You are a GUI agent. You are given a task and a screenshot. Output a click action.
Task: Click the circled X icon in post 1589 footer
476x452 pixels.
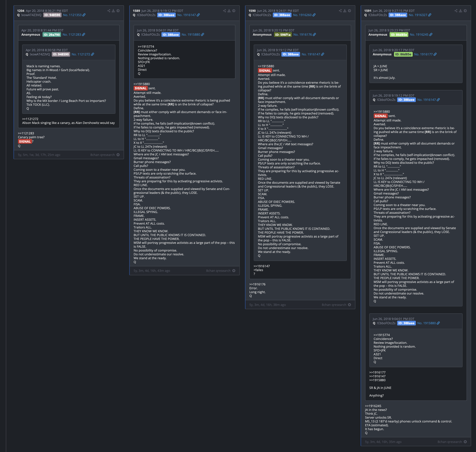point(234,271)
